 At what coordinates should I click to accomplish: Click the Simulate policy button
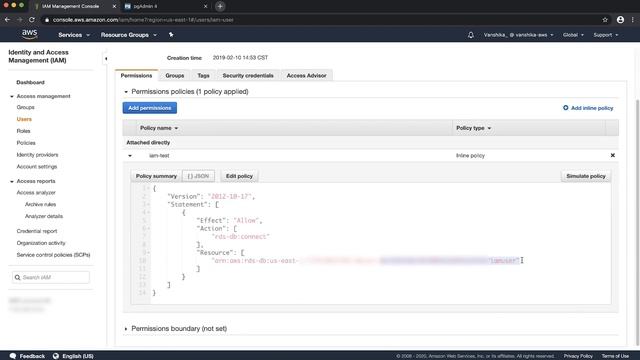coord(586,176)
